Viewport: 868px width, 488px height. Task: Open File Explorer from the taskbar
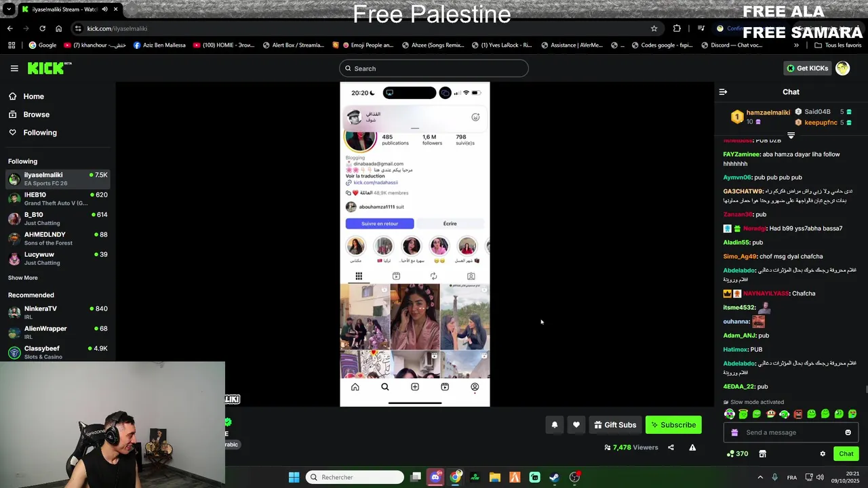click(495, 477)
